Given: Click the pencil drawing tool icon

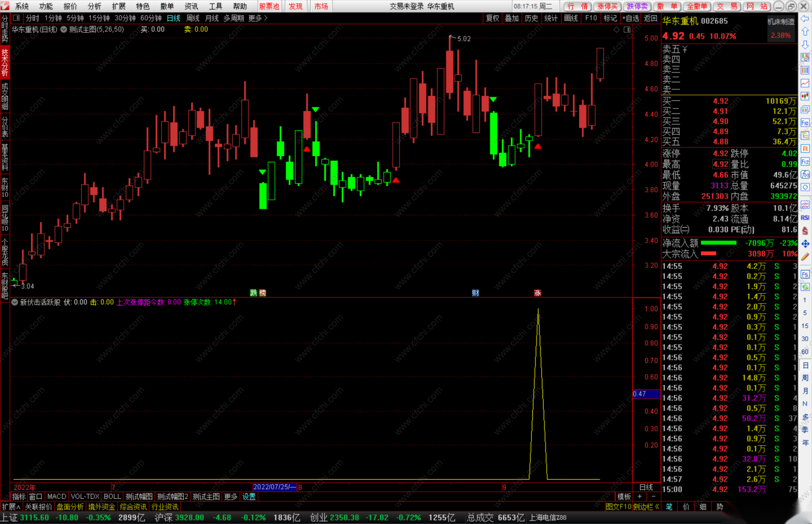Looking at the screenshot, I should [x=805, y=257].
